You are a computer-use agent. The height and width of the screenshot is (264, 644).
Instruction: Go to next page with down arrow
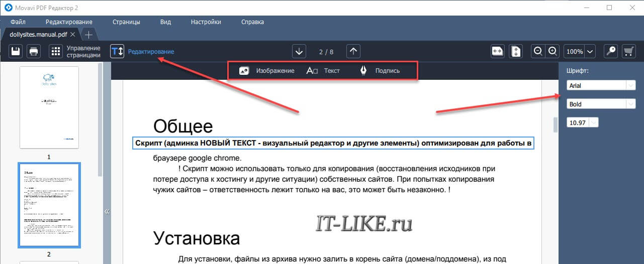[x=300, y=51]
